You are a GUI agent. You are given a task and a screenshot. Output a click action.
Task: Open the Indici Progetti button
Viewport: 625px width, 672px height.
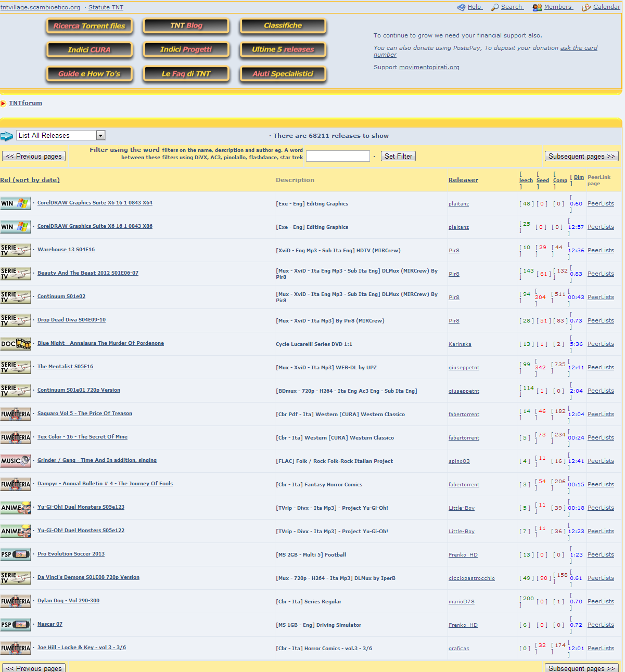[x=186, y=49]
